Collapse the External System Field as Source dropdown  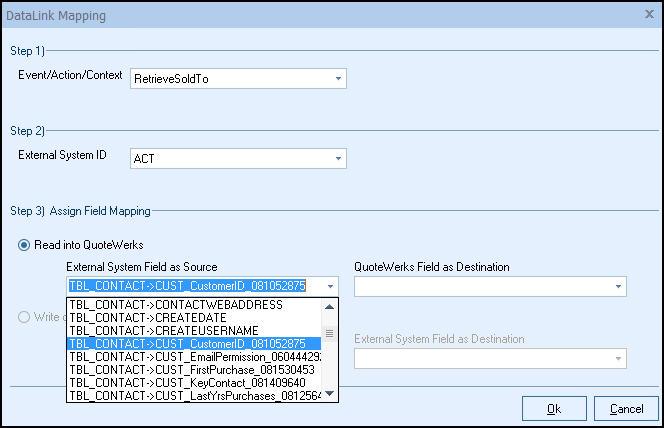[329, 286]
